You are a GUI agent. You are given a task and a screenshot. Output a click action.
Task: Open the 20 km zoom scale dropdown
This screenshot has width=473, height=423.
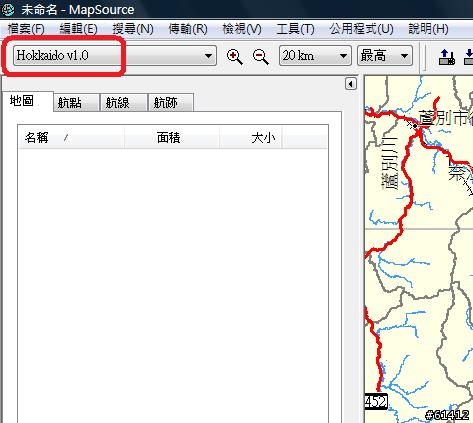(315, 55)
